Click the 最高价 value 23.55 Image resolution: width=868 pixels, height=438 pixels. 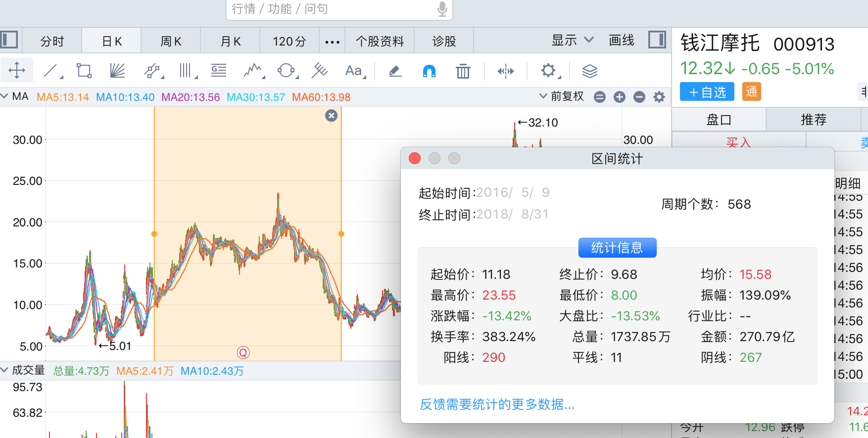coord(499,295)
